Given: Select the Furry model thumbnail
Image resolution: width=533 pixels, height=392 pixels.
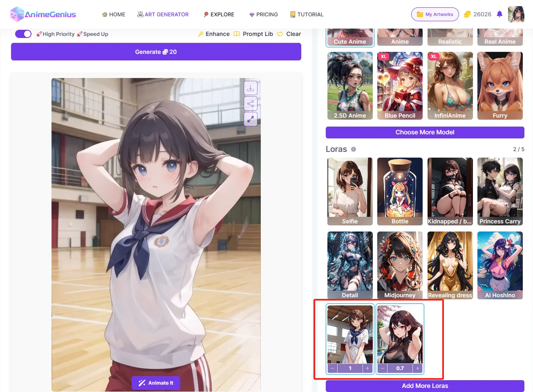Looking at the screenshot, I should click(x=500, y=86).
